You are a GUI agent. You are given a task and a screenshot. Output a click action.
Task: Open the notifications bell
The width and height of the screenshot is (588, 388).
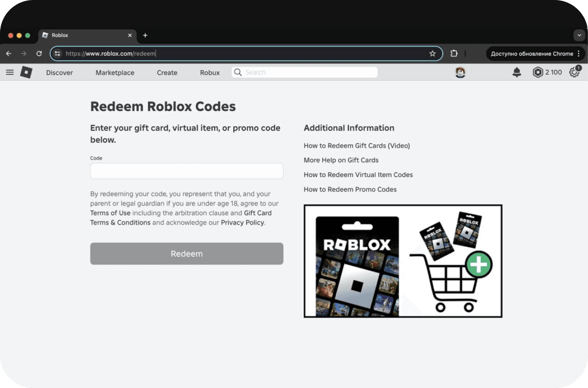pos(516,72)
